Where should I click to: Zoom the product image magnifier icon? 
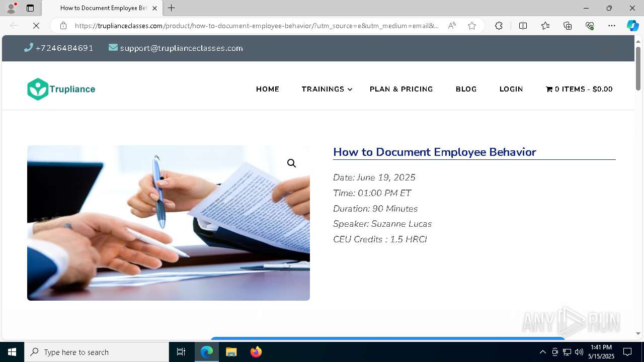click(x=292, y=163)
